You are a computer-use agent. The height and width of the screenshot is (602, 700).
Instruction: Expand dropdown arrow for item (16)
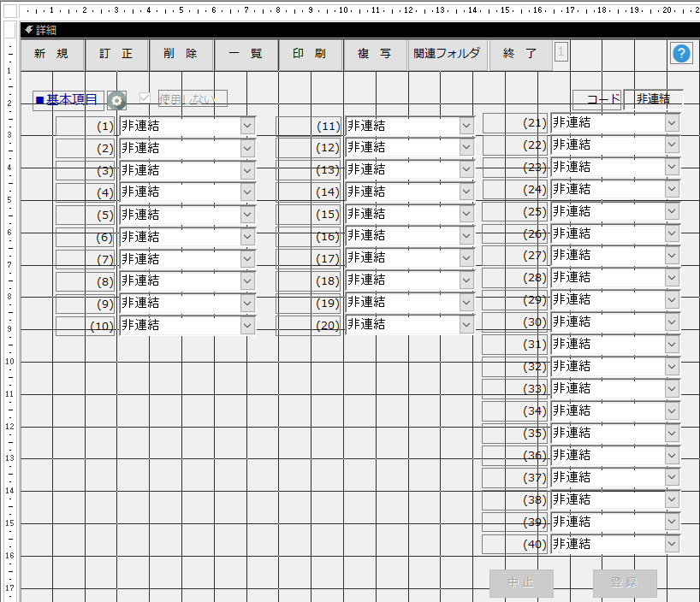[x=466, y=236]
